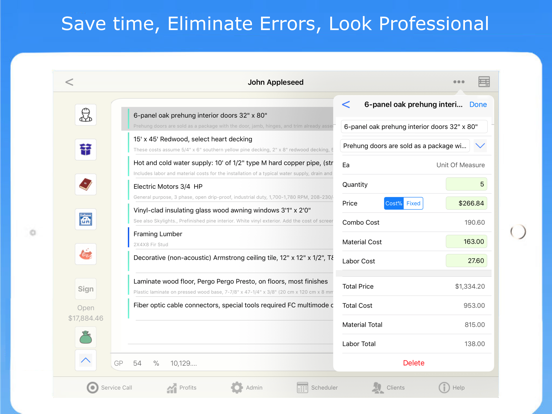Tap the Open $17,884.46 status

86,313
